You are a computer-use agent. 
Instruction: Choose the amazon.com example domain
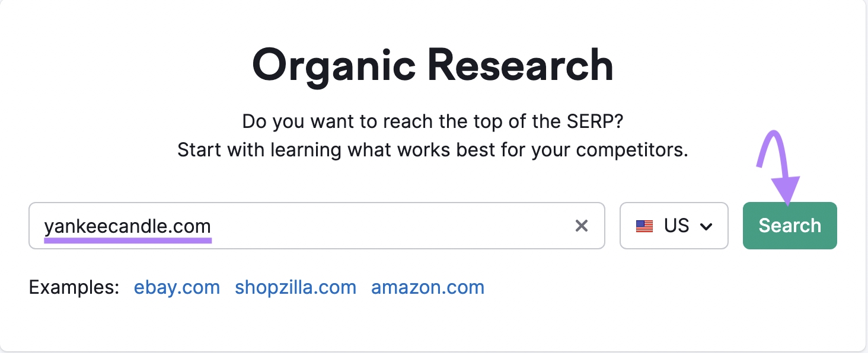click(427, 288)
